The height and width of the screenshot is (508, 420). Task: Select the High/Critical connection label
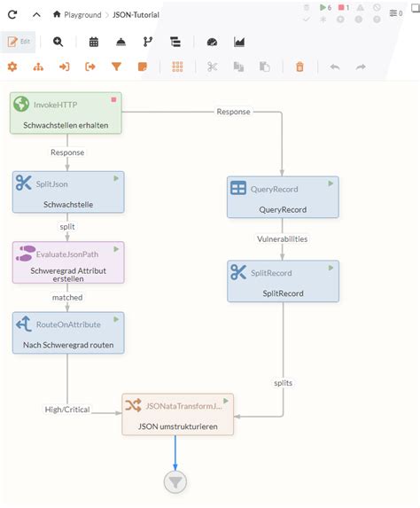pos(67,410)
